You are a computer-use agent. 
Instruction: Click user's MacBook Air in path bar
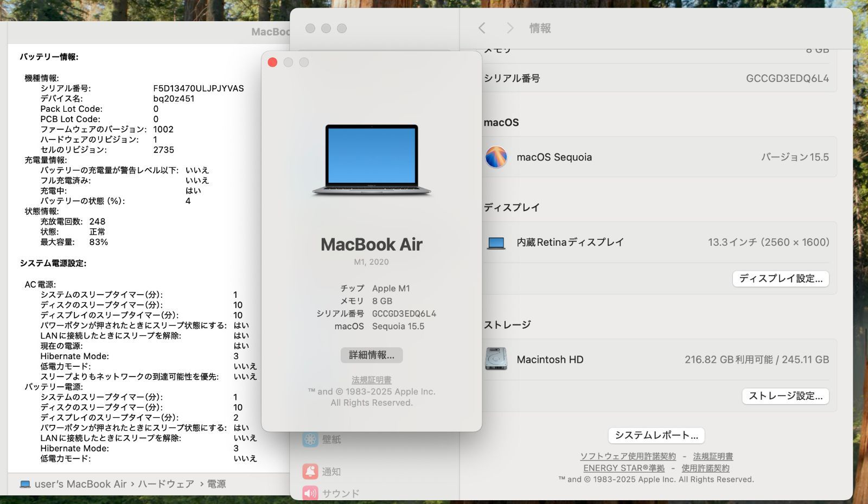coord(80,484)
